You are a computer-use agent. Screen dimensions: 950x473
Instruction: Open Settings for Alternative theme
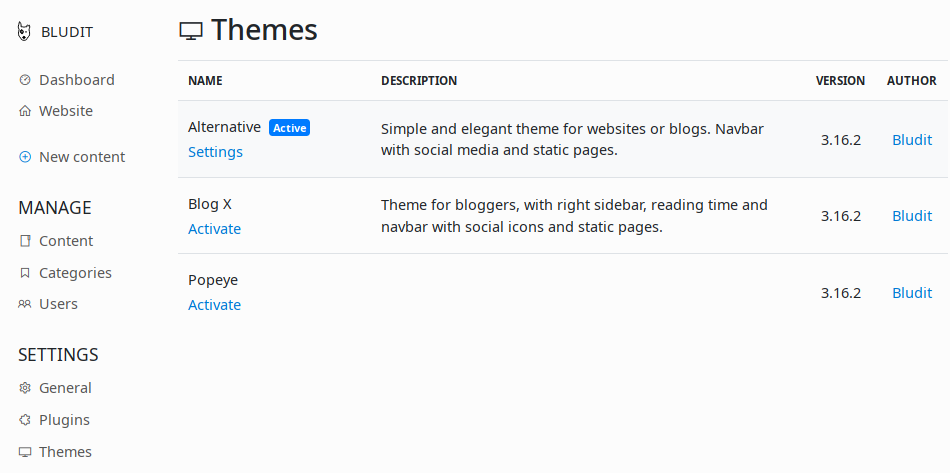click(x=215, y=152)
